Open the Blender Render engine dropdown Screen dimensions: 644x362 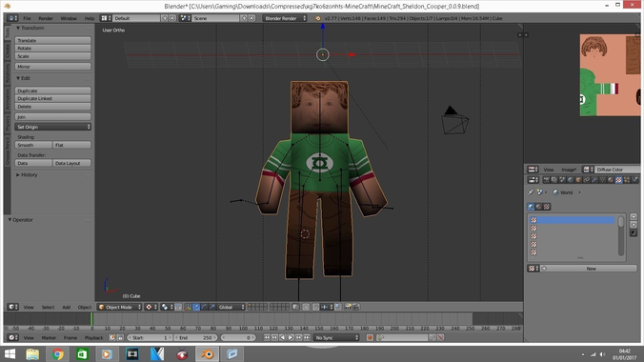point(285,18)
